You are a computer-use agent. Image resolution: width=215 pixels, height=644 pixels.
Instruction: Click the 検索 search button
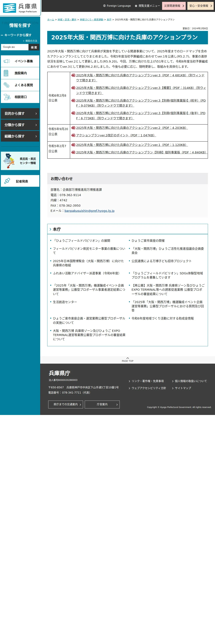(34, 47)
